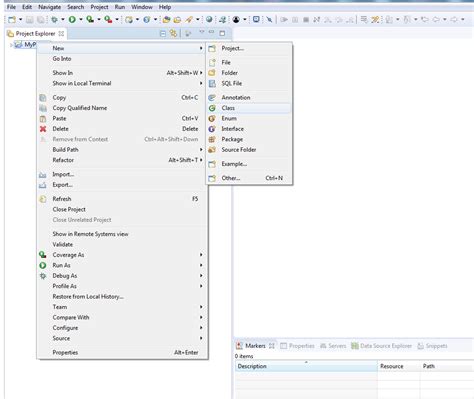Choose Go Into from the context menu
The image size is (474, 399).
point(121,59)
